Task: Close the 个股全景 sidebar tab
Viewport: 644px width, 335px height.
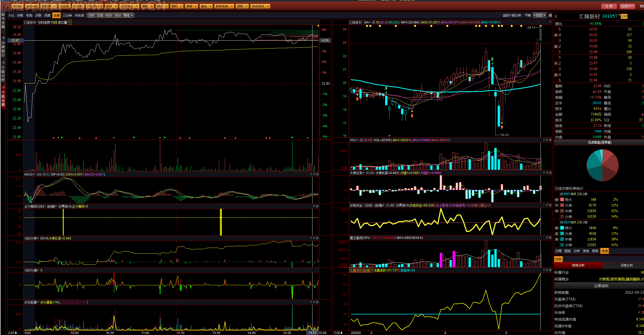Action: 3,87
